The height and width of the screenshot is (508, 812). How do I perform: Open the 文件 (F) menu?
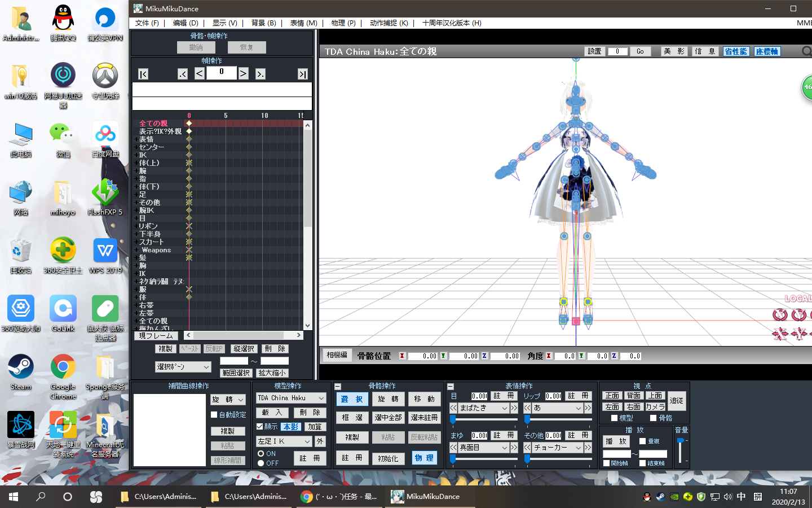[x=147, y=23]
